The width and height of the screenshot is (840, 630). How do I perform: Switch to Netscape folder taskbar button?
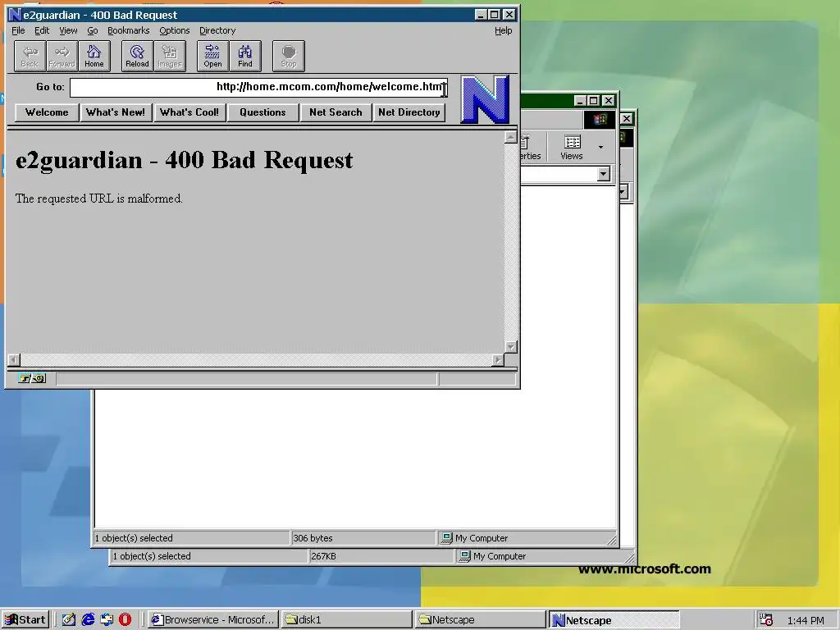(x=481, y=620)
